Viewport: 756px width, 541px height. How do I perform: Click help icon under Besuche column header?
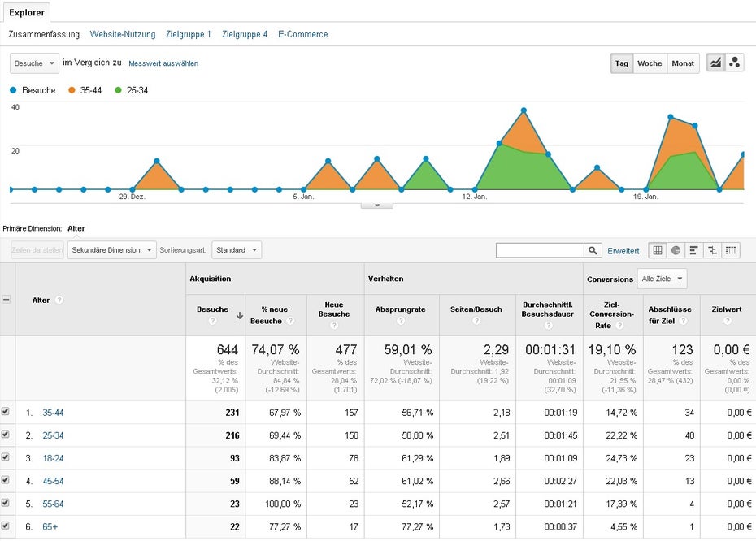213,321
